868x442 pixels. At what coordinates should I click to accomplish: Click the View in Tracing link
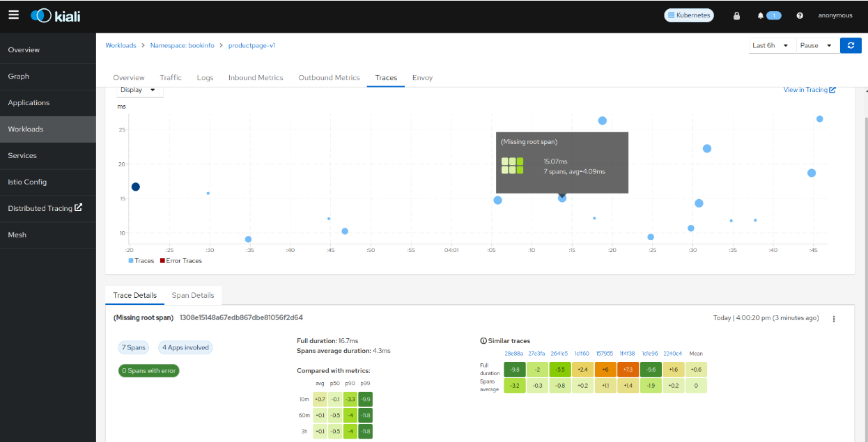pos(809,90)
